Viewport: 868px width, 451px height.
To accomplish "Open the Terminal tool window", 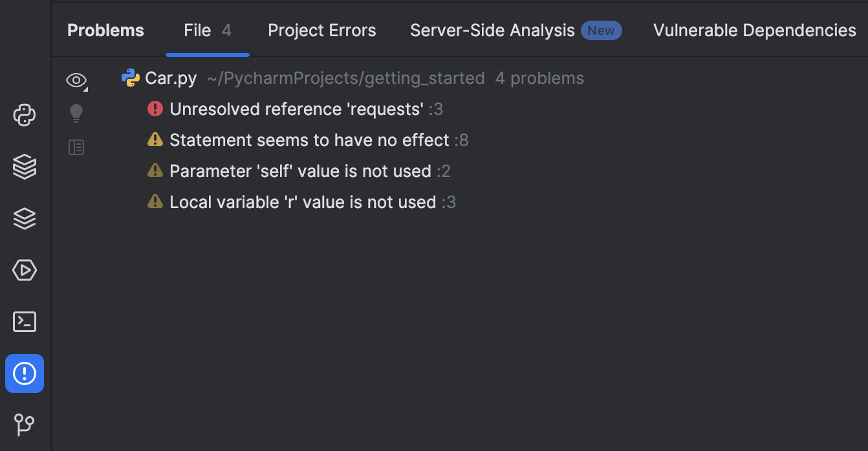I will 25,322.
